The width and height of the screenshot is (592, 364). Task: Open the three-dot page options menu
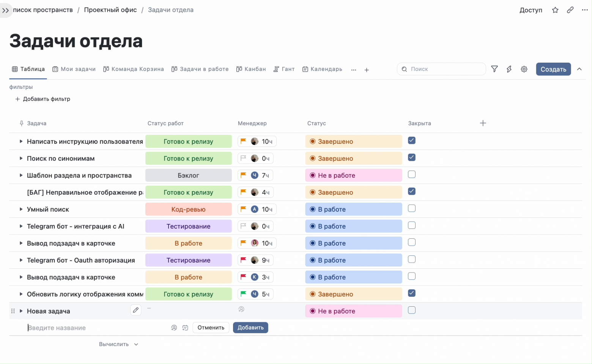(x=585, y=10)
